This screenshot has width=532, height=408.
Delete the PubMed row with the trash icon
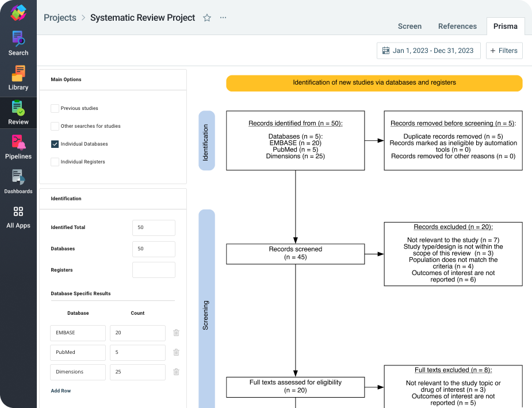(176, 352)
